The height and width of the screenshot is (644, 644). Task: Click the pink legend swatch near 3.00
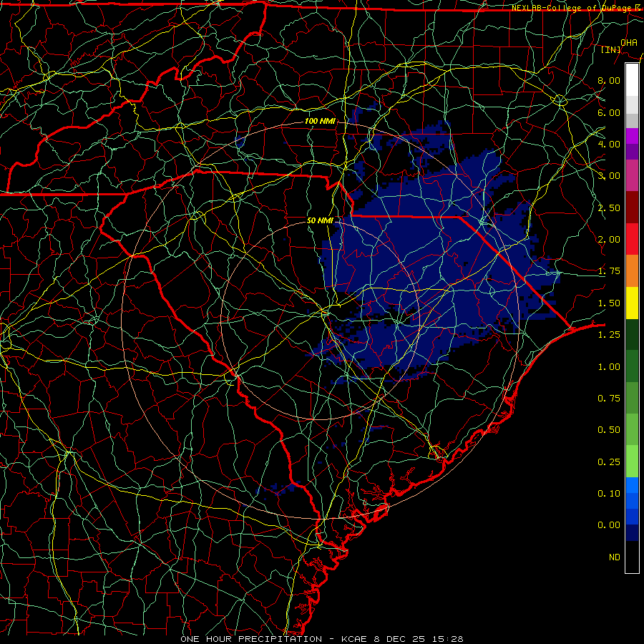point(632,175)
